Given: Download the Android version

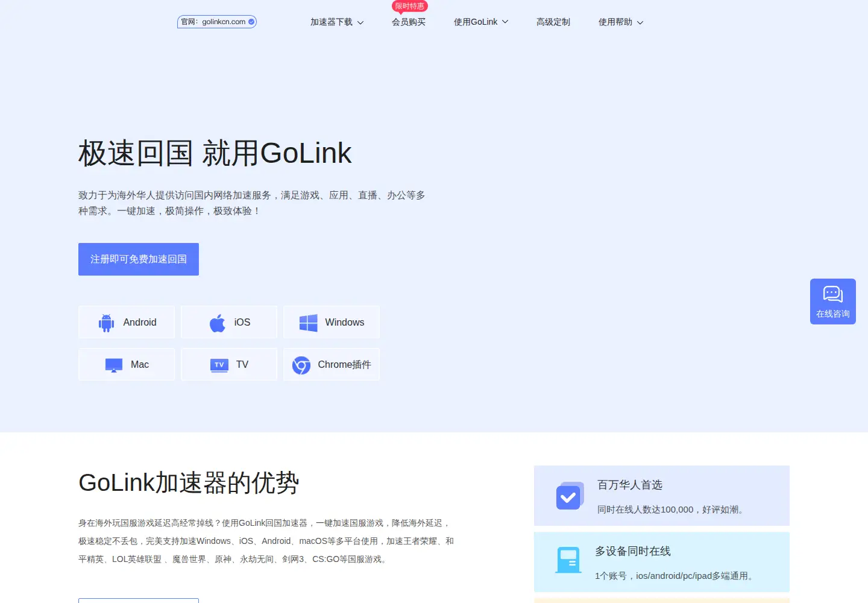Looking at the screenshot, I should (127, 322).
